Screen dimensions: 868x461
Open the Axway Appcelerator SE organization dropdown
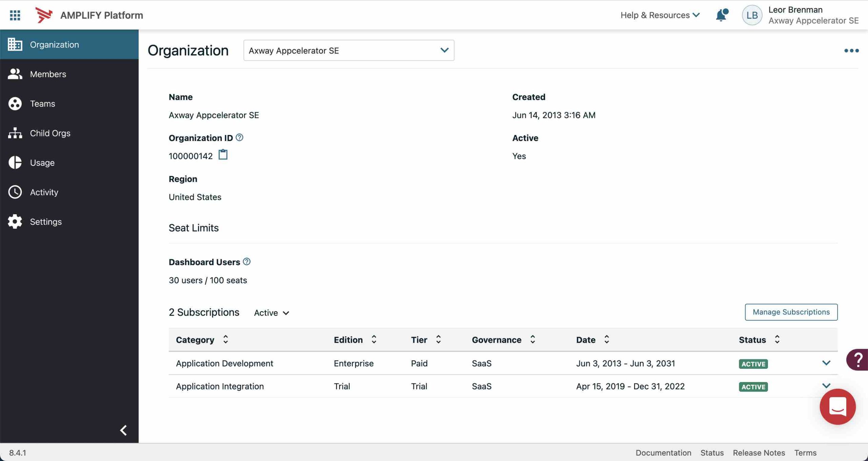(349, 51)
